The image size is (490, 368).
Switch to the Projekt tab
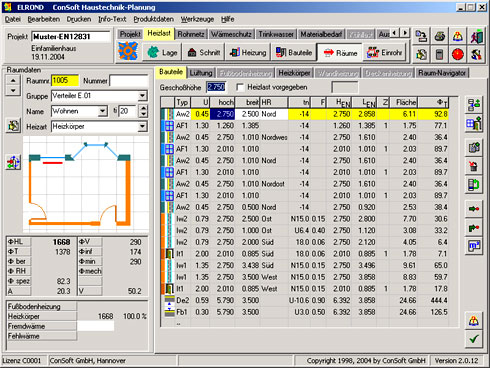coord(130,34)
